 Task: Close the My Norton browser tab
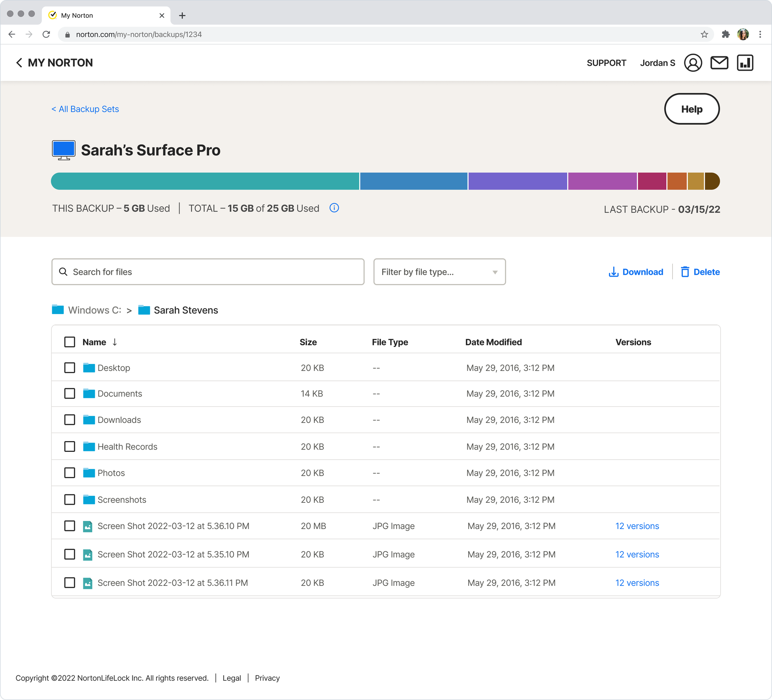tap(162, 15)
